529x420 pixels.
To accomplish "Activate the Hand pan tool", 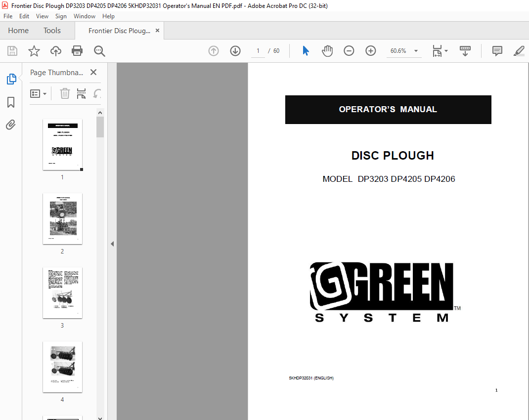I will (327, 51).
